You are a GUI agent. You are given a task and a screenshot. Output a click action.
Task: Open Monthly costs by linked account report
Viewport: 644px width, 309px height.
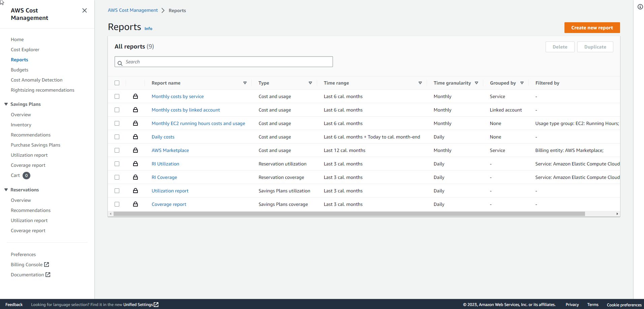pyautogui.click(x=186, y=110)
